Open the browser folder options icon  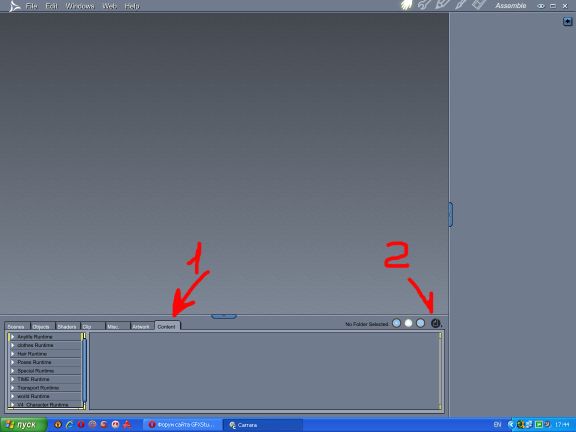[436, 323]
